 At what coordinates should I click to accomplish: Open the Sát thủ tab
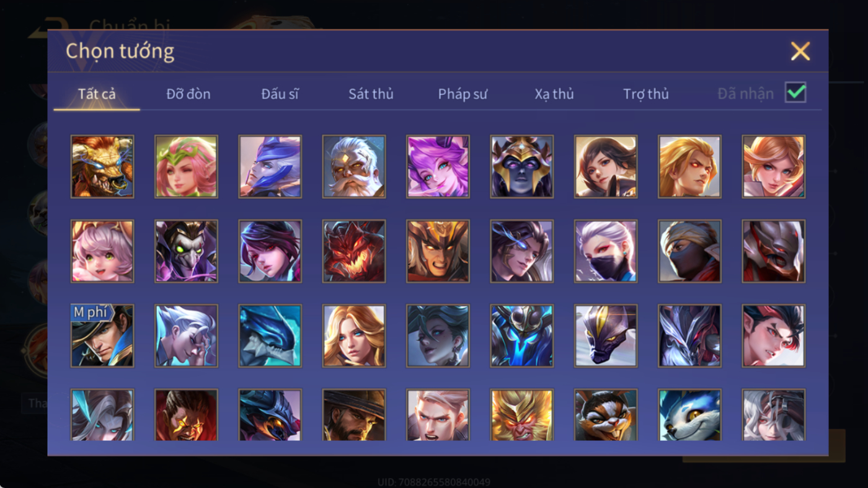coord(371,94)
